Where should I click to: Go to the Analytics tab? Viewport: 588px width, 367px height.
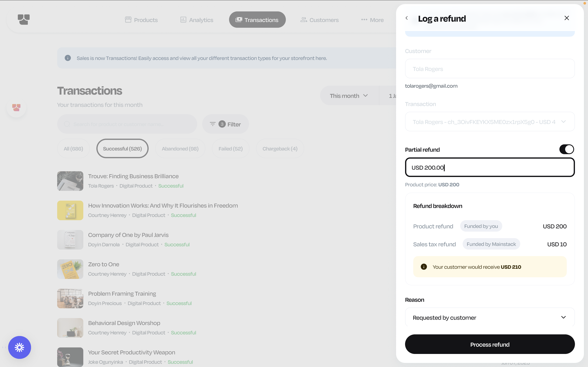pyautogui.click(x=197, y=20)
